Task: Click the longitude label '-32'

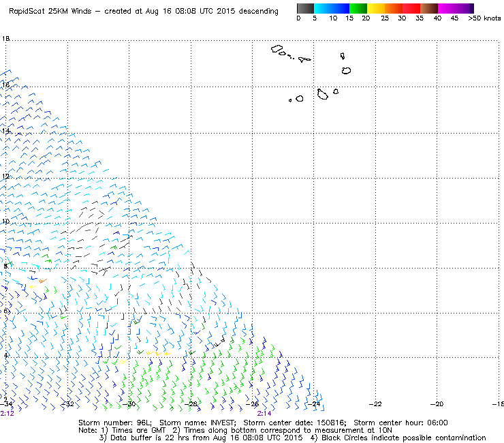Action: [67, 404]
